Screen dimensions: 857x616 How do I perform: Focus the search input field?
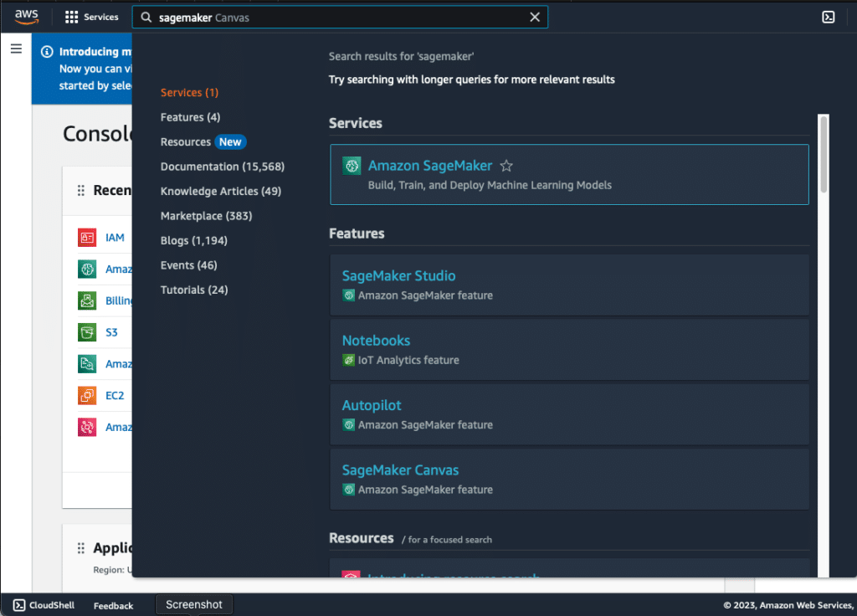click(x=340, y=18)
